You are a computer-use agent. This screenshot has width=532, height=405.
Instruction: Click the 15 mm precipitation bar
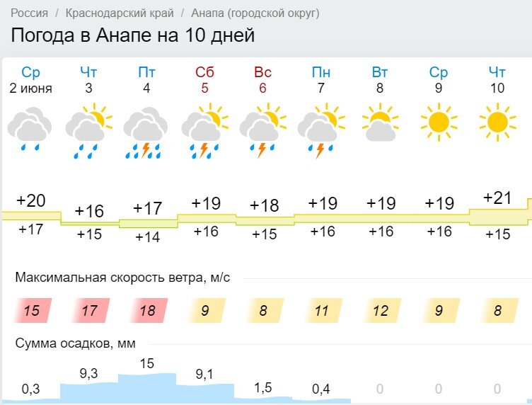pos(147,387)
